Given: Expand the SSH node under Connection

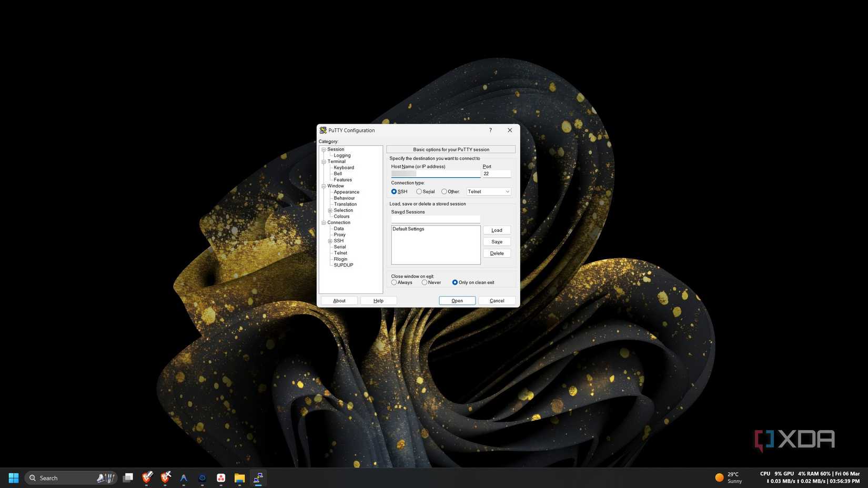Looking at the screenshot, I should [330, 241].
